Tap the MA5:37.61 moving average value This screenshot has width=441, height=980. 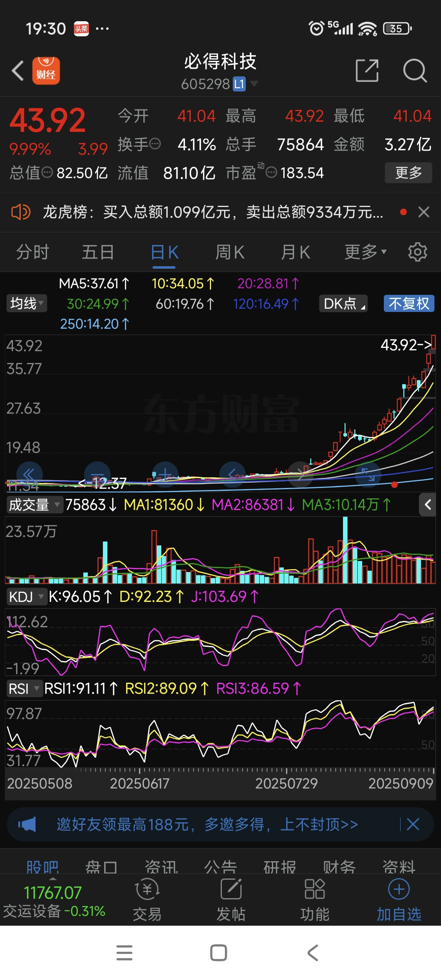[x=94, y=283]
